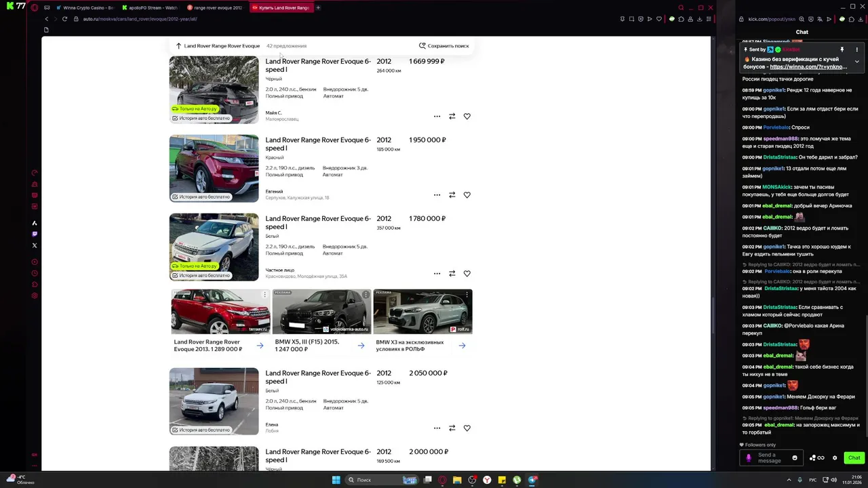Open ad options on BMW X5 ad
This screenshot has width=868, height=488.
click(366, 295)
